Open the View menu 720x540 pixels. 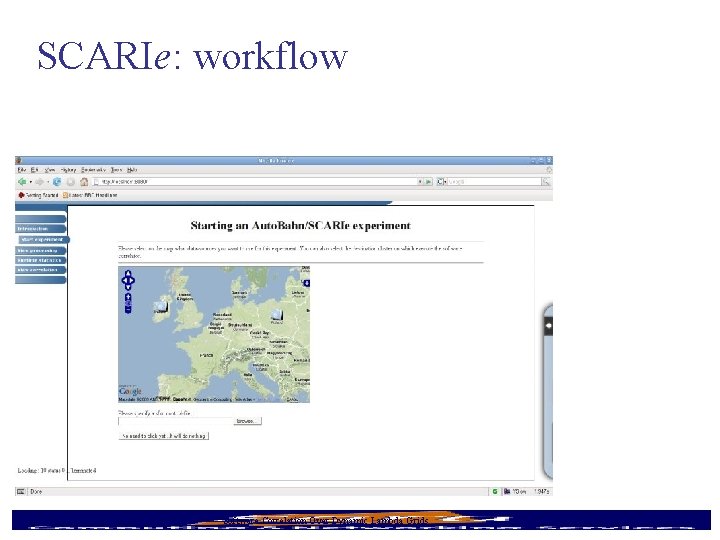50,170
